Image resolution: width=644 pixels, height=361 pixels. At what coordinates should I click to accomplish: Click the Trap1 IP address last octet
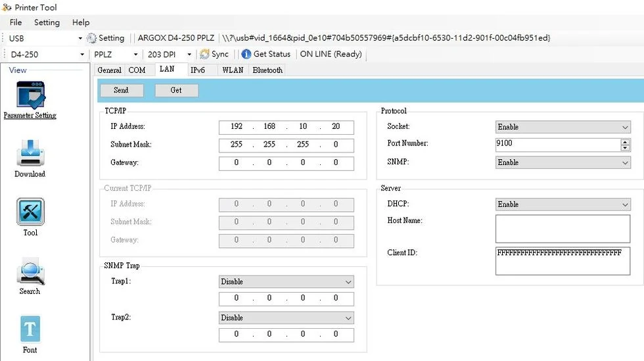tap(336, 298)
